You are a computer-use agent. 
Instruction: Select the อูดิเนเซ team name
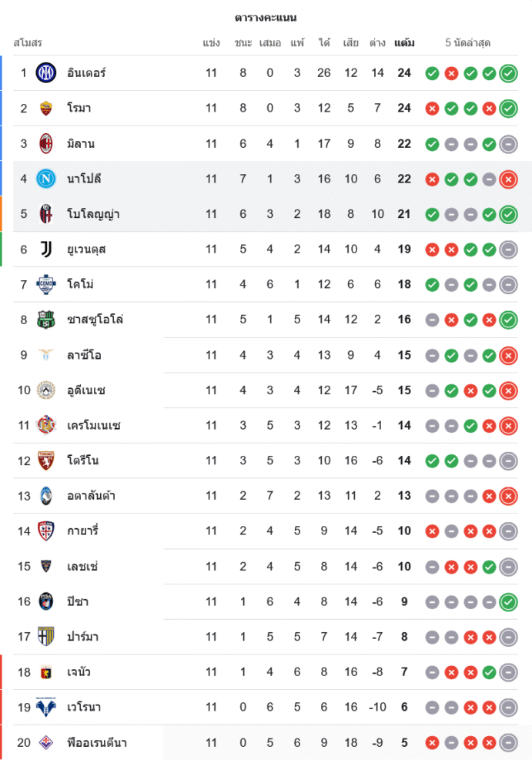[86, 390]
